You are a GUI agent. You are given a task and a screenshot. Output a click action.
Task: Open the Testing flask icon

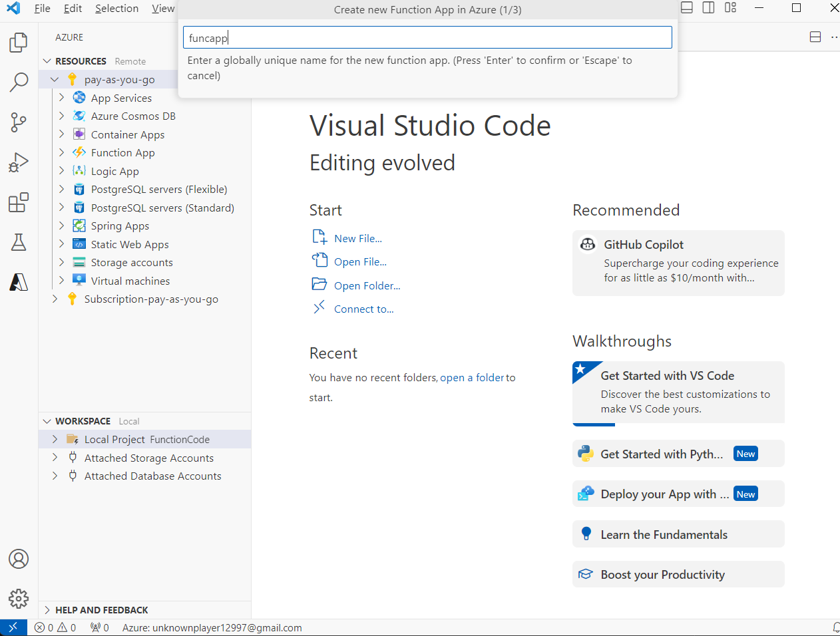tap(19, 242)
